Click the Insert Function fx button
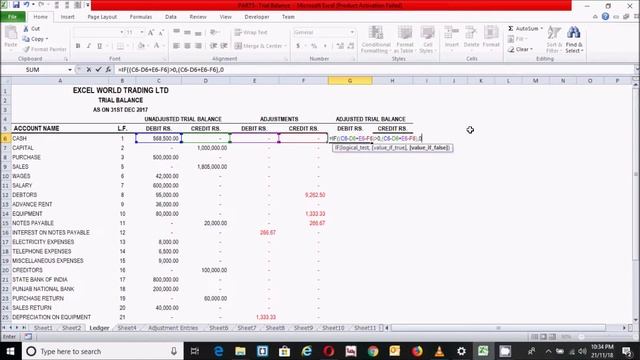 108,70
